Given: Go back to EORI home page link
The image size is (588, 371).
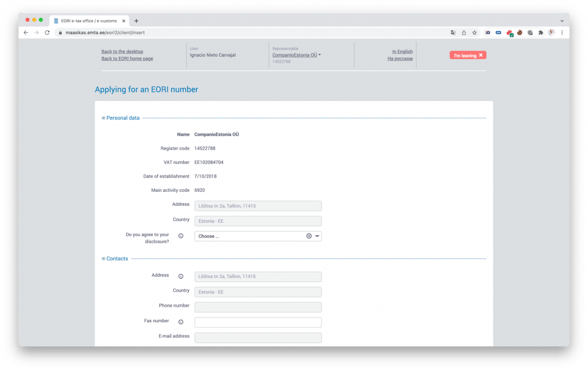Looking at the screenshot, I should click(127, 59).
